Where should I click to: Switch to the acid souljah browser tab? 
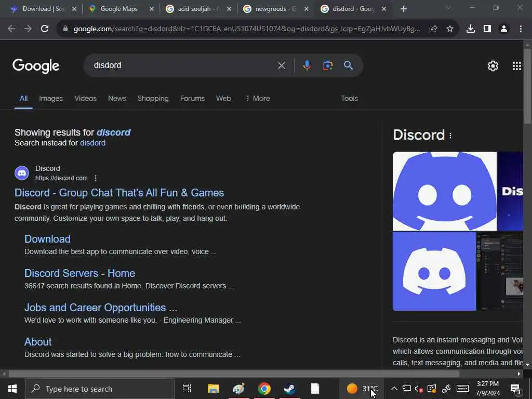pos(198,9)
